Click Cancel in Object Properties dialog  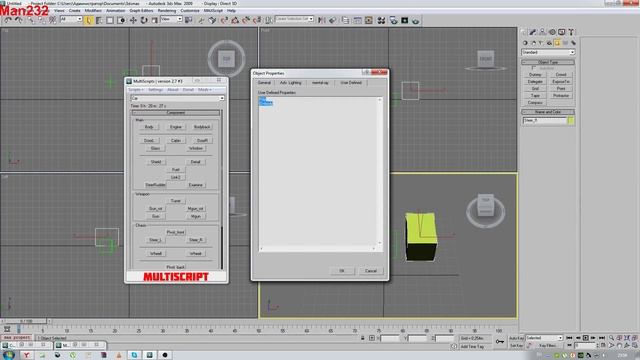(x=371, y=271)
